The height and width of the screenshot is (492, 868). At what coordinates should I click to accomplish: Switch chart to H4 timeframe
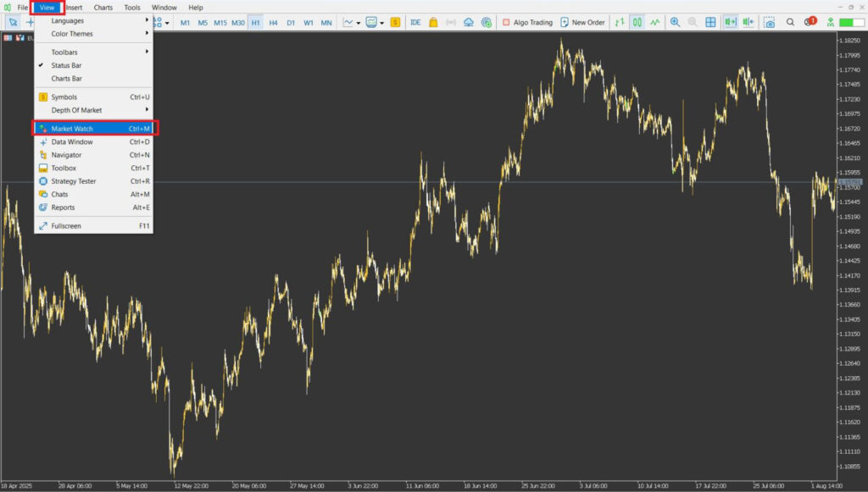273,22
